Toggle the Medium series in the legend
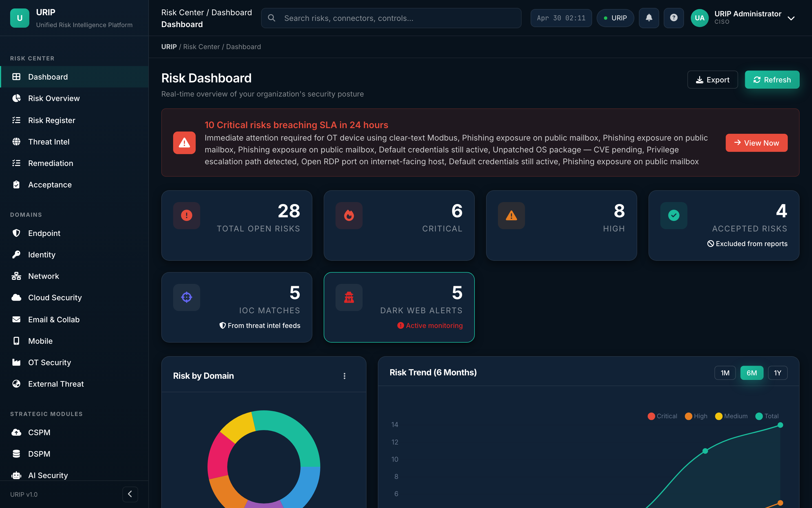Image resolution: width=812 pixels, height=508 pixels. (731, 416)
